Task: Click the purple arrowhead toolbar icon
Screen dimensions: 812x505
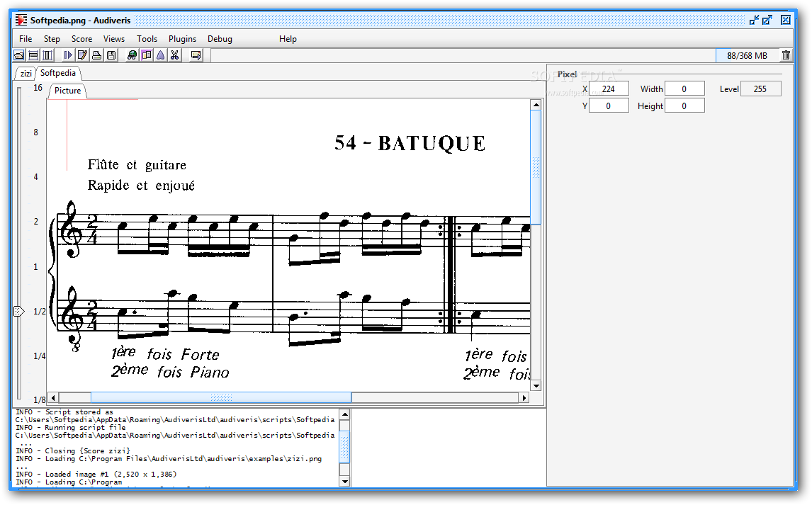Action: 161,55
